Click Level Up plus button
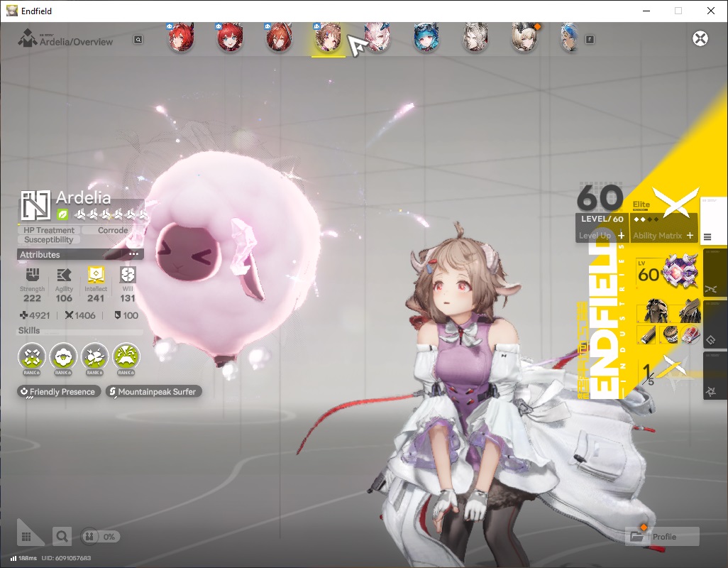The height and width of the screenshot is (568, 728). click(x=621, y=236)
